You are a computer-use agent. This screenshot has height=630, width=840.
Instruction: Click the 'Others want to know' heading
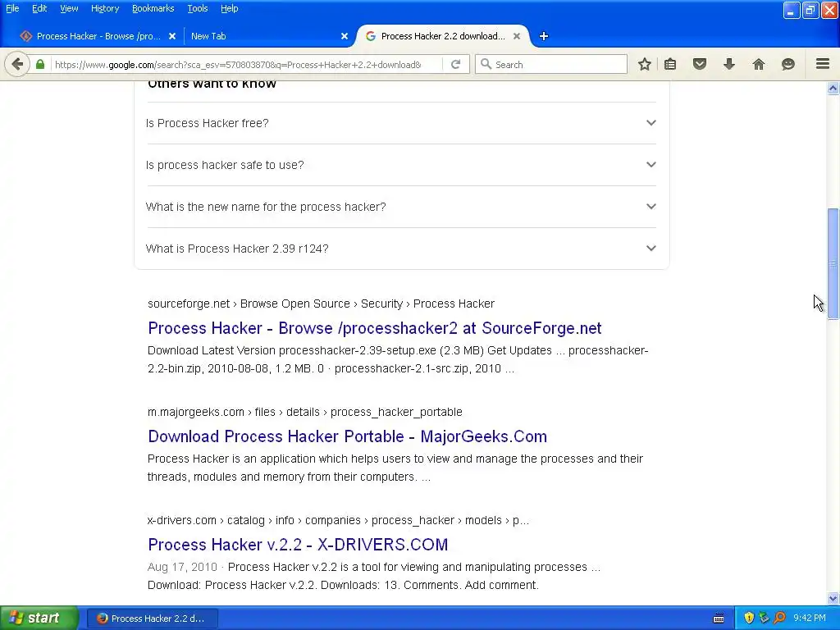pyautogui.click(x=212, y=84)
